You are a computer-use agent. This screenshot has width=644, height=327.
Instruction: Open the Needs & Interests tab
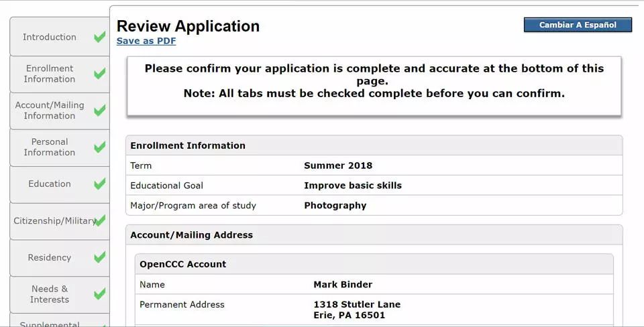coord(60,294)
